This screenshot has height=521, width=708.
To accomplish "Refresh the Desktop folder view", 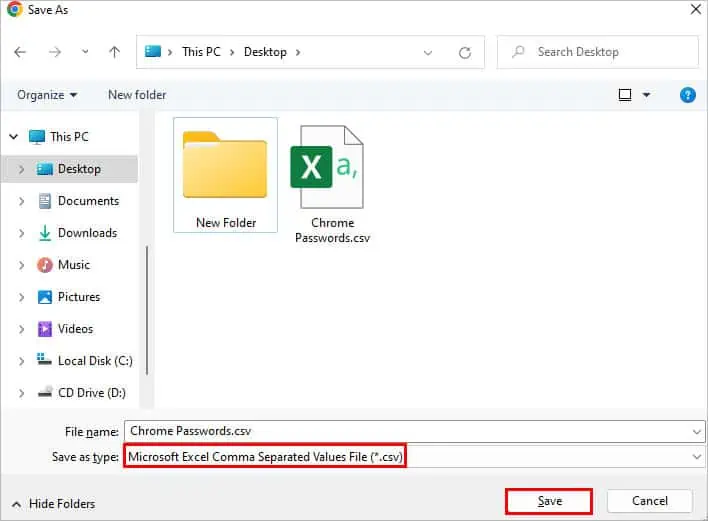I will pyautogui.click(x=465, y=53).
